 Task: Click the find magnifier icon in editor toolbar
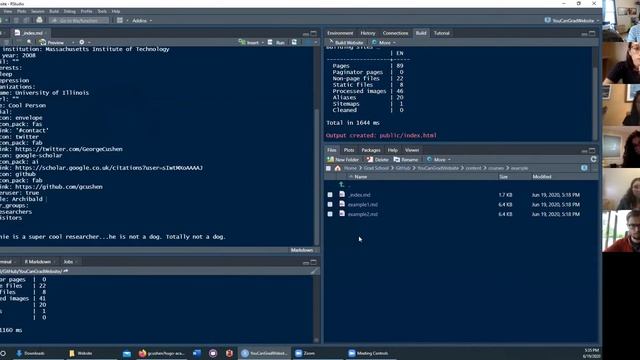(x=29, y=42)
